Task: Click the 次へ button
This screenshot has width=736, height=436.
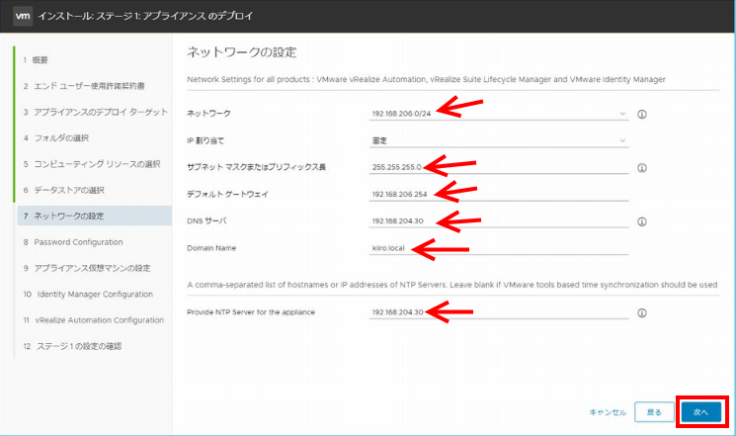Action: (x=701, y=412)
